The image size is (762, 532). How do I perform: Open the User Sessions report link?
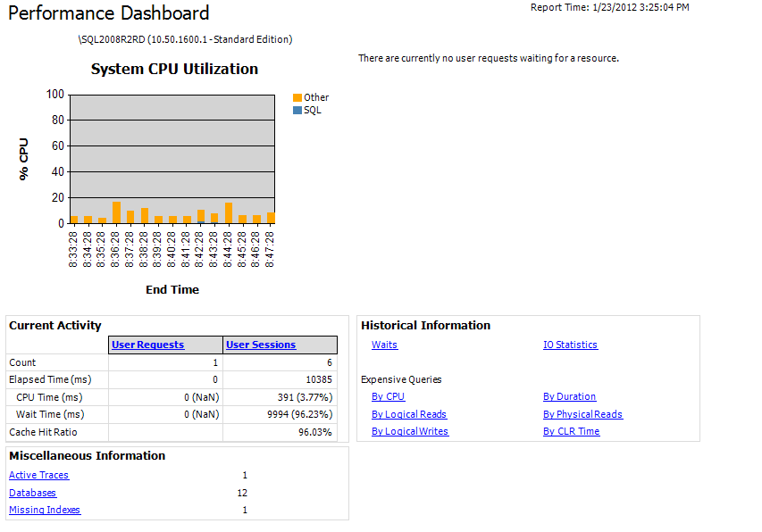[x=260, y=345]
